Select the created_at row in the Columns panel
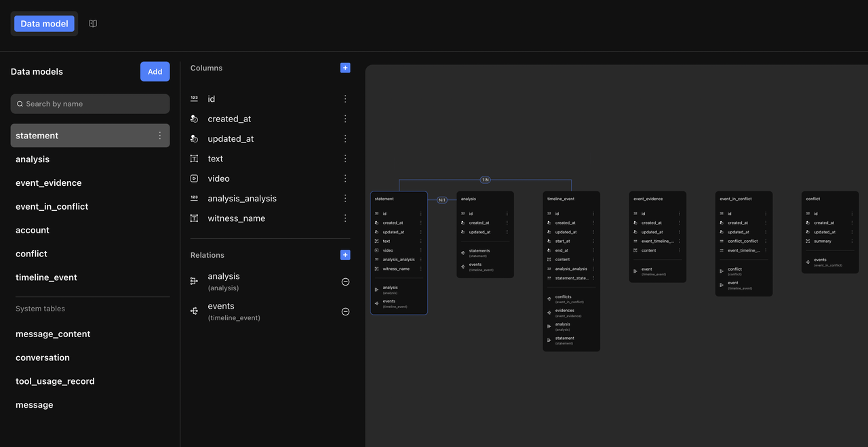This screenshot has width=868, height=447. pyautogui.click(x=270, y=119)
